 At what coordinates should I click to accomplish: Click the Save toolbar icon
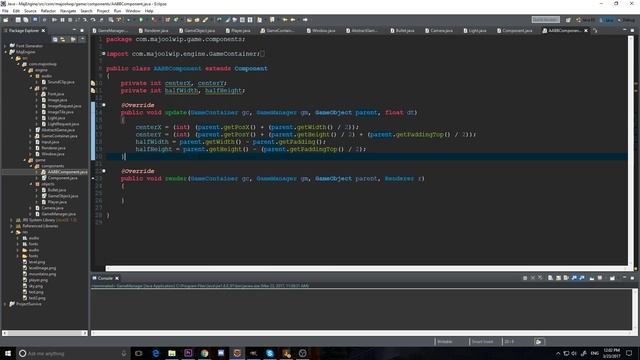pos(18,20)
